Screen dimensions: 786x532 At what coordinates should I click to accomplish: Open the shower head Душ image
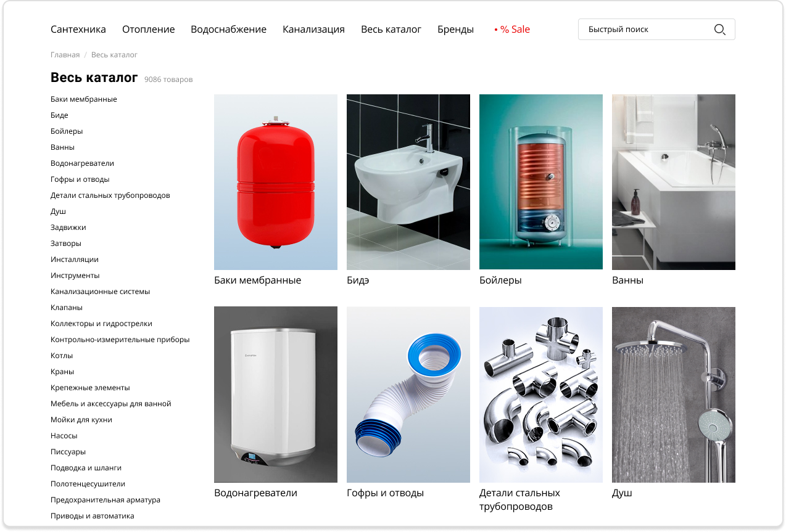pyautogui.click(x=674, y=395)
